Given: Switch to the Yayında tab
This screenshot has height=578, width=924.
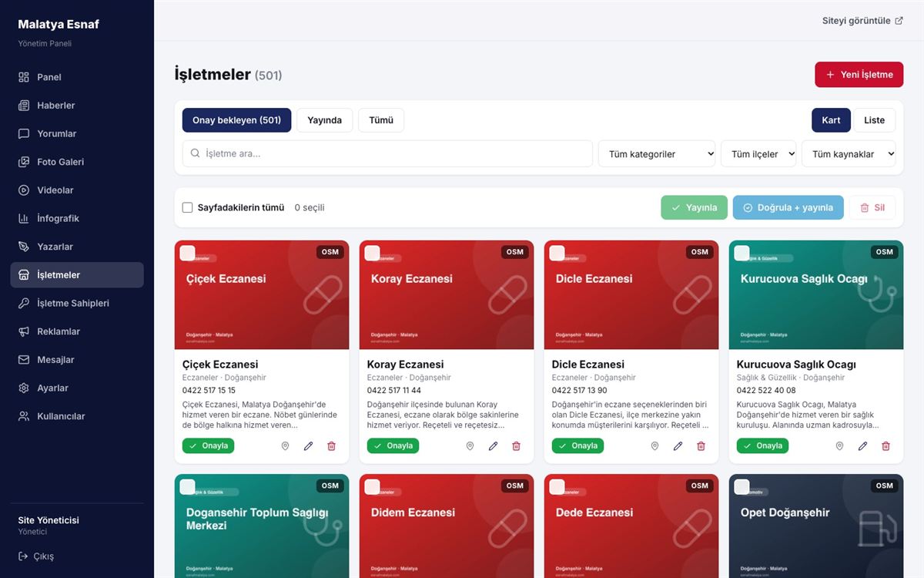Looking at the screenshot, I should point(324,120).
